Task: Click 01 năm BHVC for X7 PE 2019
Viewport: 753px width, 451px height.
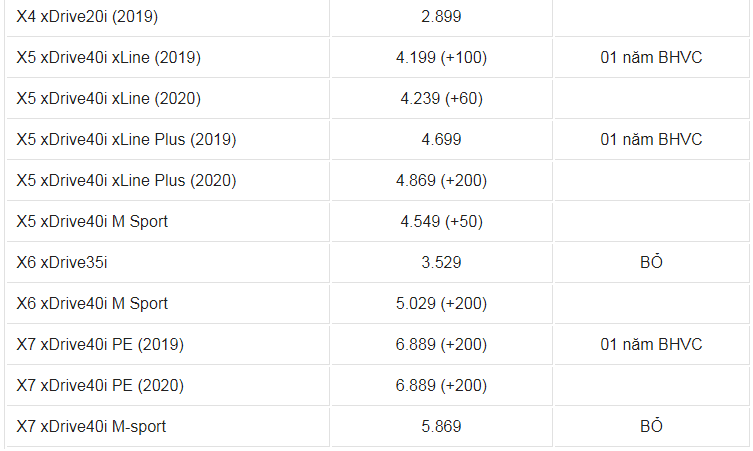Action: click(x=651, y=344)
